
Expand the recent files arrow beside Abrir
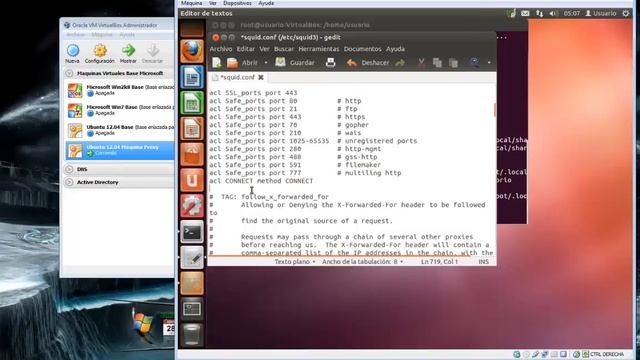[266, 63]
